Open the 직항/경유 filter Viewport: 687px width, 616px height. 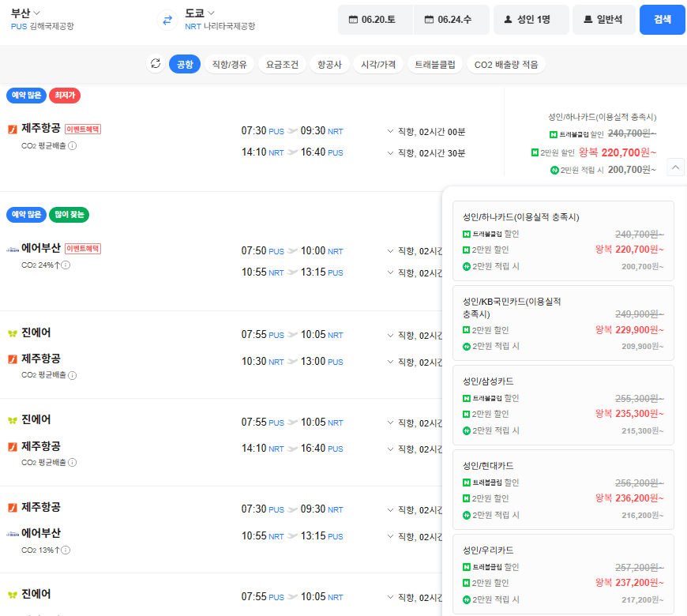pyautogui.click(x=230, y=65)
